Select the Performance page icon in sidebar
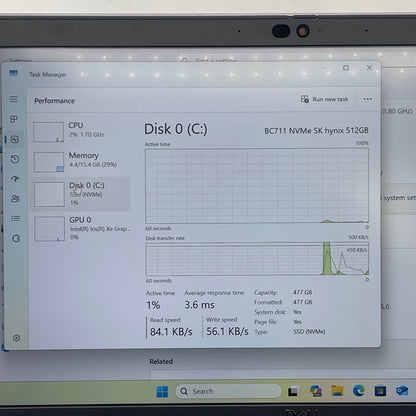This screenshot has width=416, height=416. [x=15, y=139]
